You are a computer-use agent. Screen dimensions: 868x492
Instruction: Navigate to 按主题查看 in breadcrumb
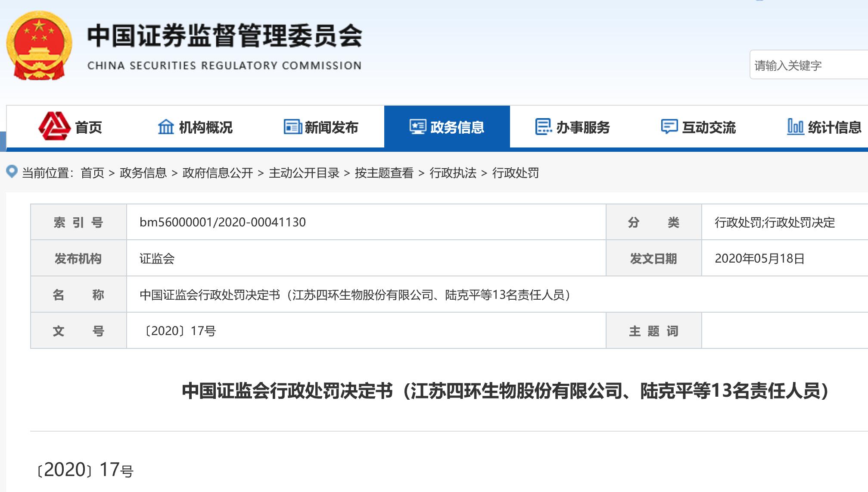[384, 173]
